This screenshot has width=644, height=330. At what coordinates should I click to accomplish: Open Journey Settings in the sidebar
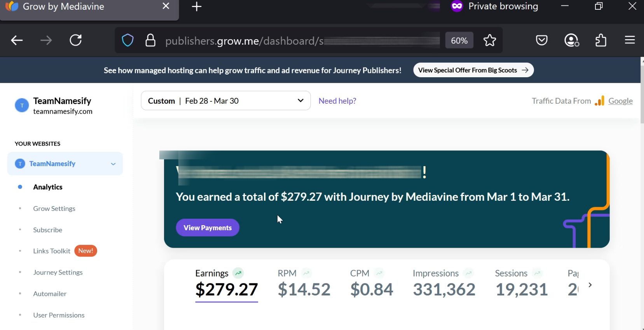tap(58, 273)
